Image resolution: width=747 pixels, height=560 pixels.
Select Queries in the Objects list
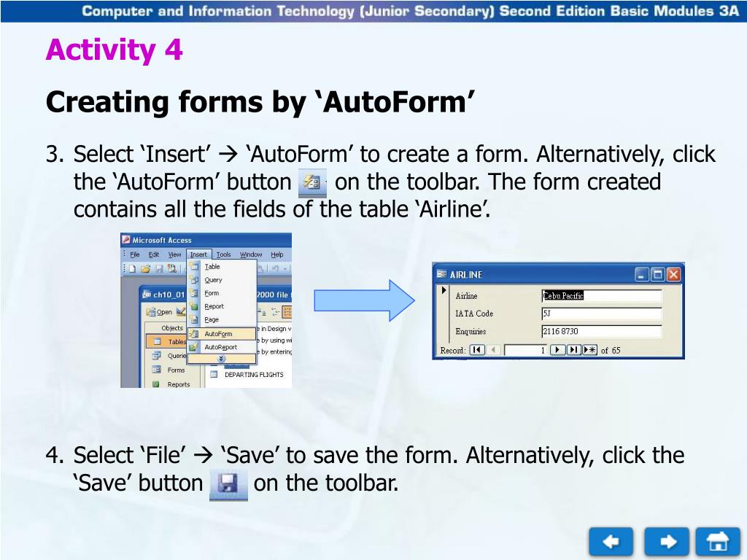[x=169, y=356]
